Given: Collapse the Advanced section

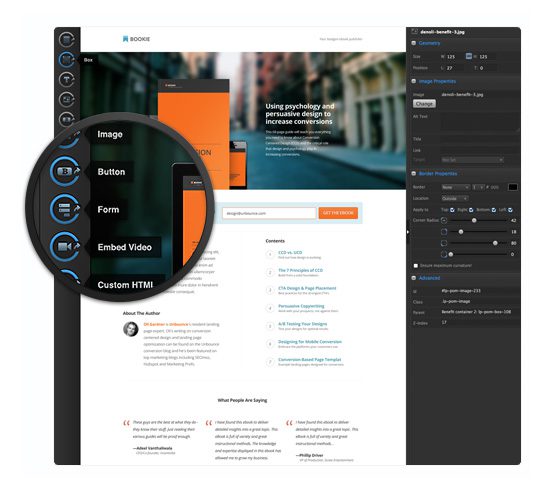Looking at the screenshot, I should (x=414, y=278).
